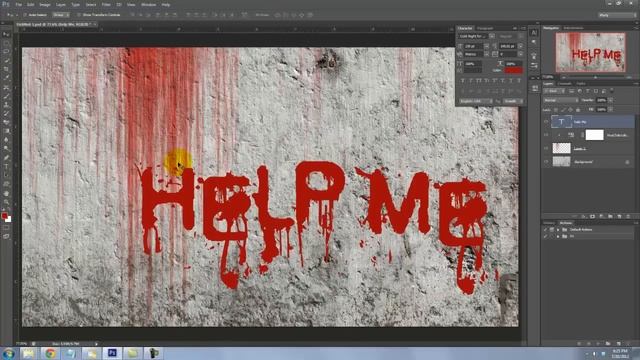640x360 pixels.
Task: Open the anti-aliasing method dropdown
Action: click(513, 101)
